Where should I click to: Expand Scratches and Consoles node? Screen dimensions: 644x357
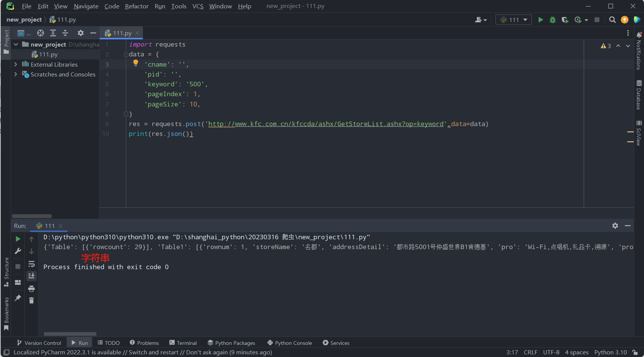point(16,74)
